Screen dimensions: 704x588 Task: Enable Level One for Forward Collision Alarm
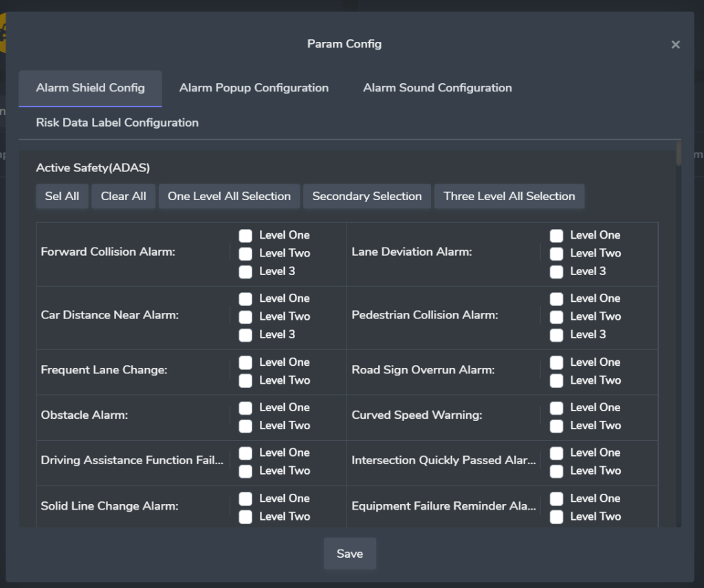(245, 236)
